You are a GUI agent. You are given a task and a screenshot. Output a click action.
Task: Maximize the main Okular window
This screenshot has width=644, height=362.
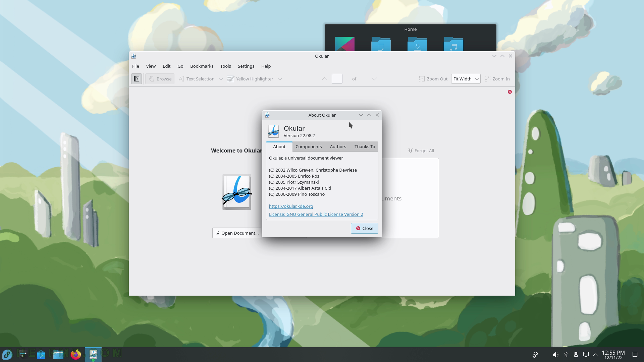click(502, 56)
